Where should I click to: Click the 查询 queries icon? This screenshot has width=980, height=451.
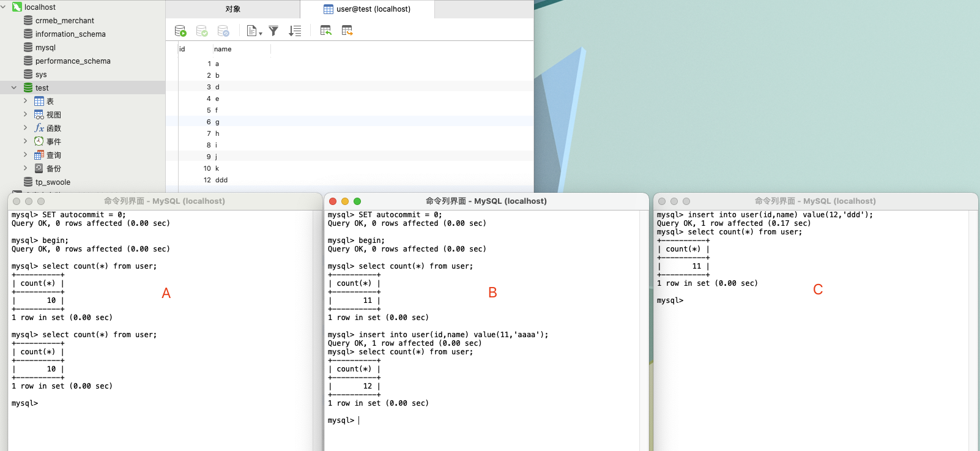(39, 155)
